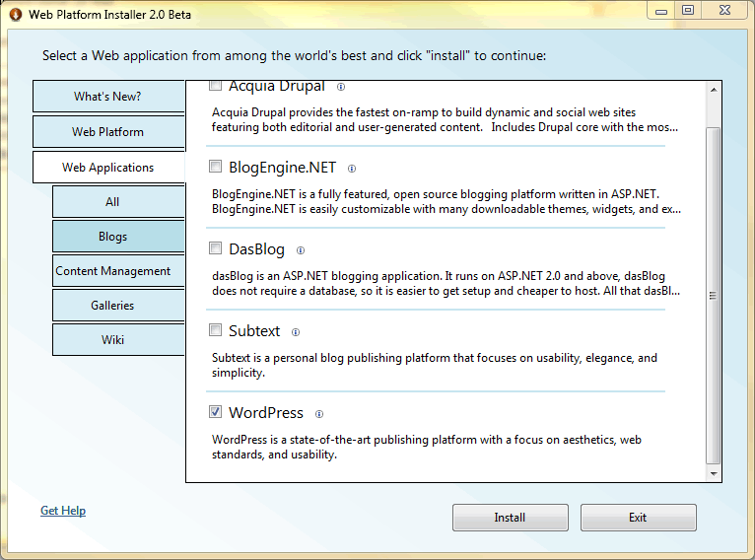Screen dimensions: 755x560
Task: Click the WordPress title text
Action: pos(266,413)
